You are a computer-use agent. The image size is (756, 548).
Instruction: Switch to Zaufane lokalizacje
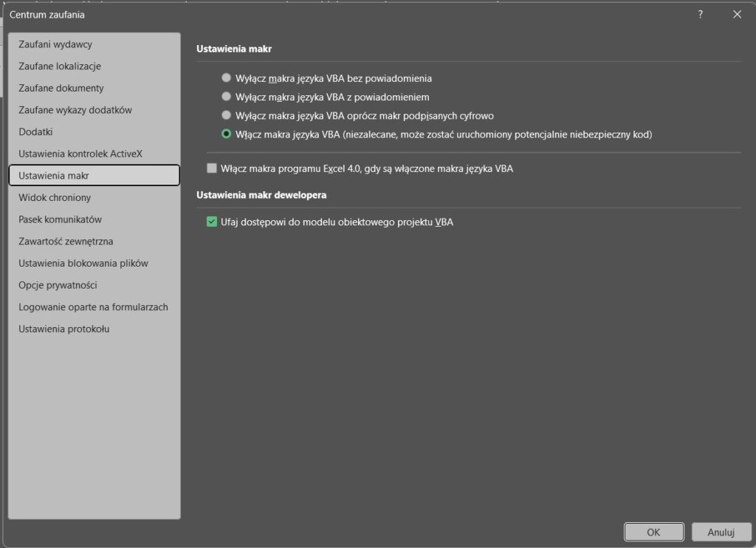(x=60, y=66)
